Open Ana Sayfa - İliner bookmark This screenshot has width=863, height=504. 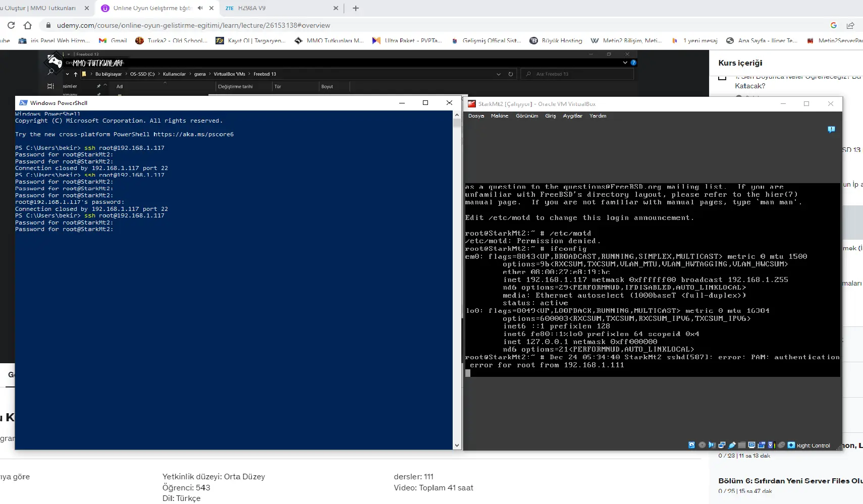point(762,40)
